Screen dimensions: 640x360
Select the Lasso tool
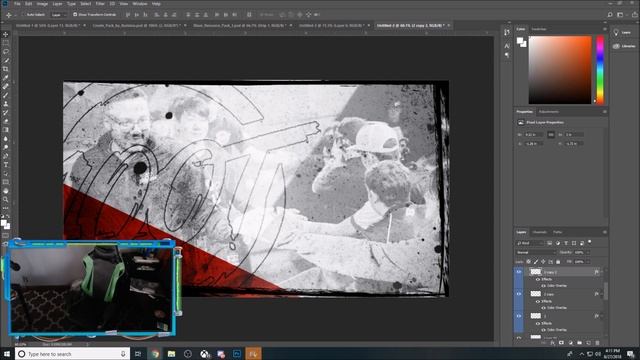(6, 52)
